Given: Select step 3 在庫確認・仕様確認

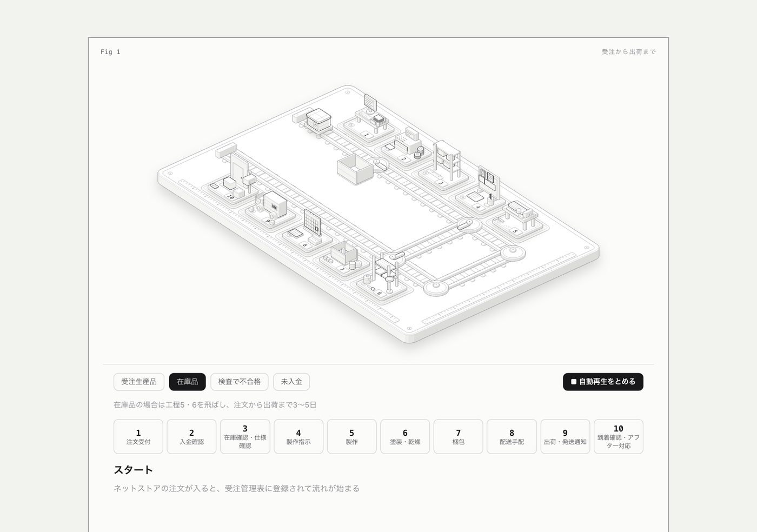Looking at the screenshot, I should click(245, 436).
